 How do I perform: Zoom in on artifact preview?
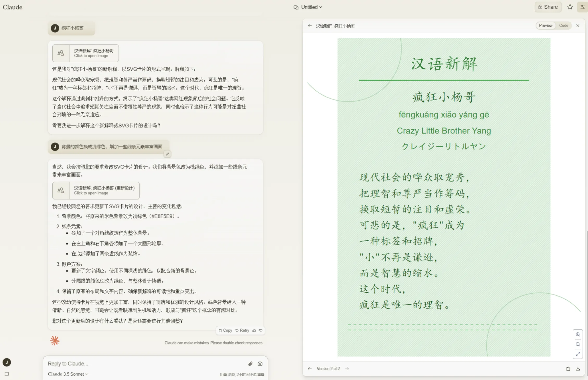[x=578, y=334]
